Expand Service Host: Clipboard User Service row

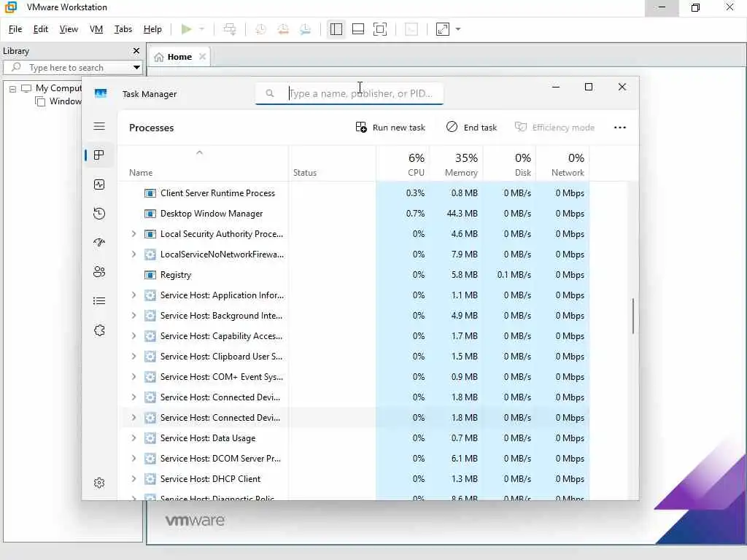(133, 356)
